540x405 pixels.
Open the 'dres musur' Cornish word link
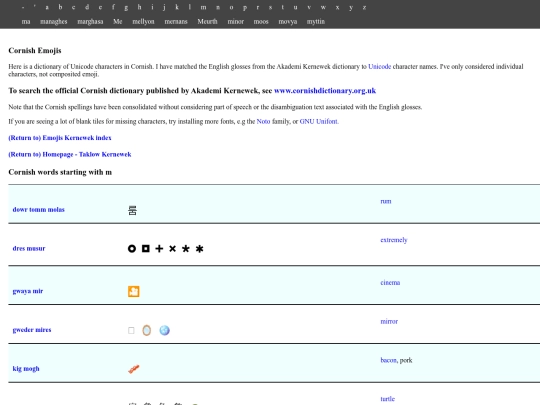[29, 248]
